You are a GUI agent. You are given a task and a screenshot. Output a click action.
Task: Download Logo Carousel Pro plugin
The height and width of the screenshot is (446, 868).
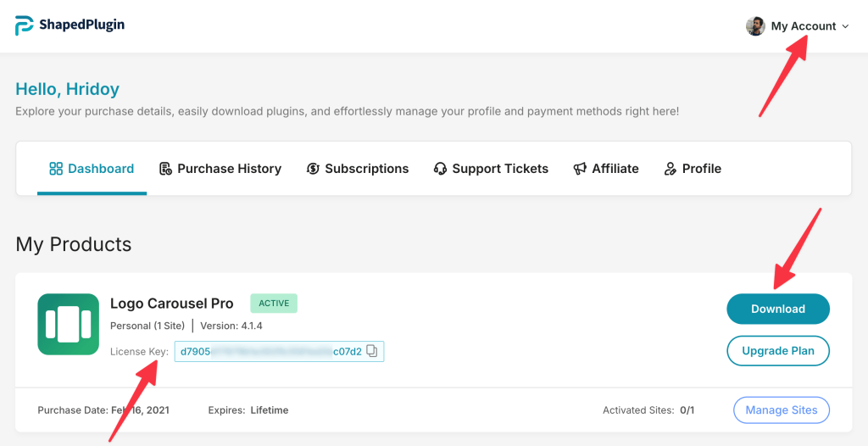777,309
